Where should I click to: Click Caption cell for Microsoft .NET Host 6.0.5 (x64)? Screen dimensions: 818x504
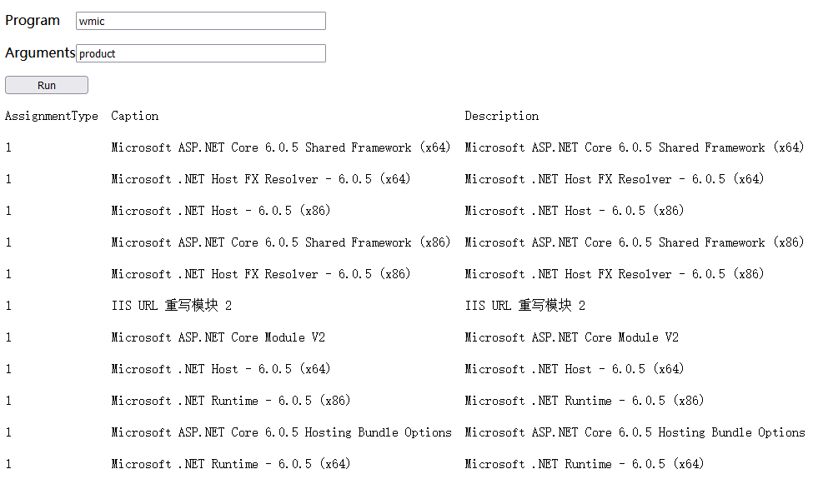coord(220,369)
